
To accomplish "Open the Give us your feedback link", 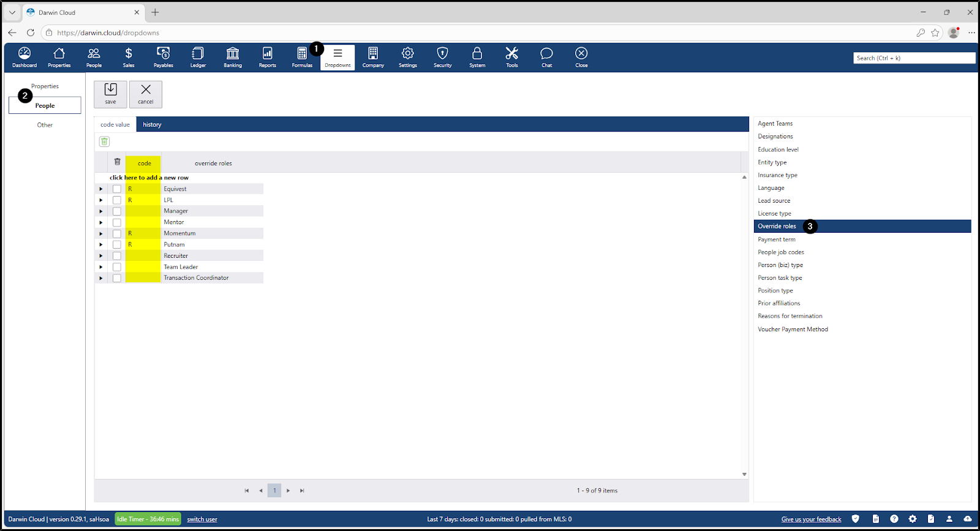I will [812, 519].
